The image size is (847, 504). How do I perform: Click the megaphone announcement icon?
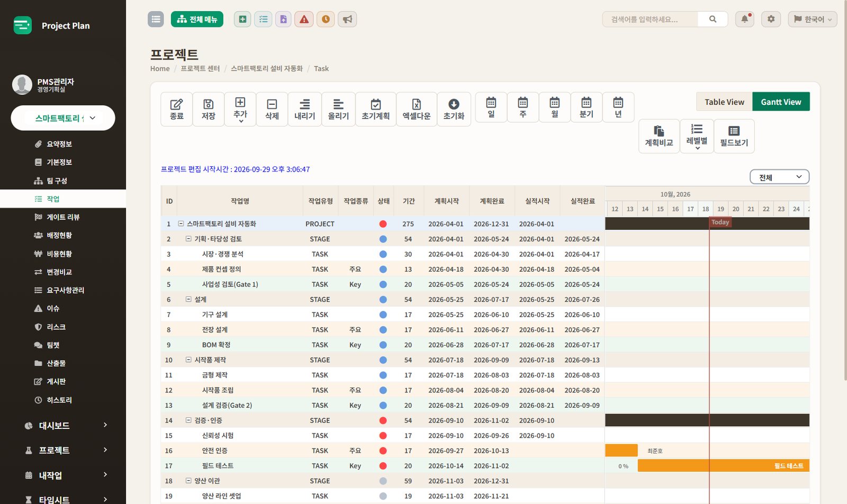point(347,19)
